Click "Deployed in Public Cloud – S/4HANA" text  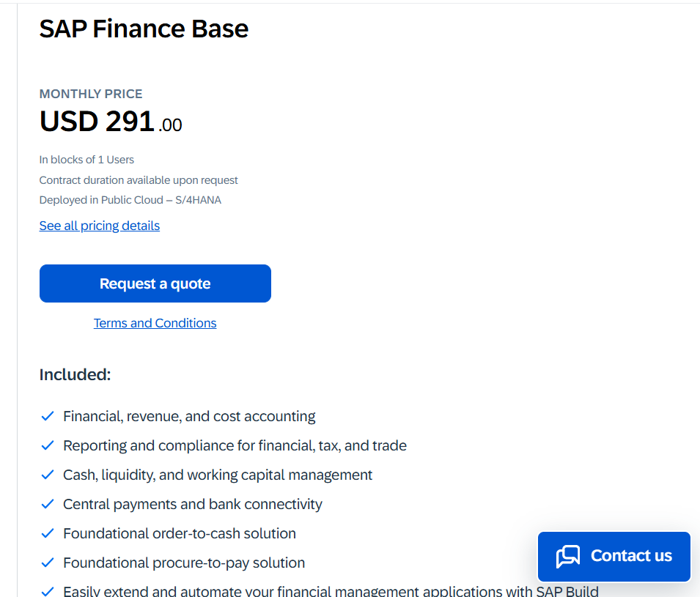130,200
